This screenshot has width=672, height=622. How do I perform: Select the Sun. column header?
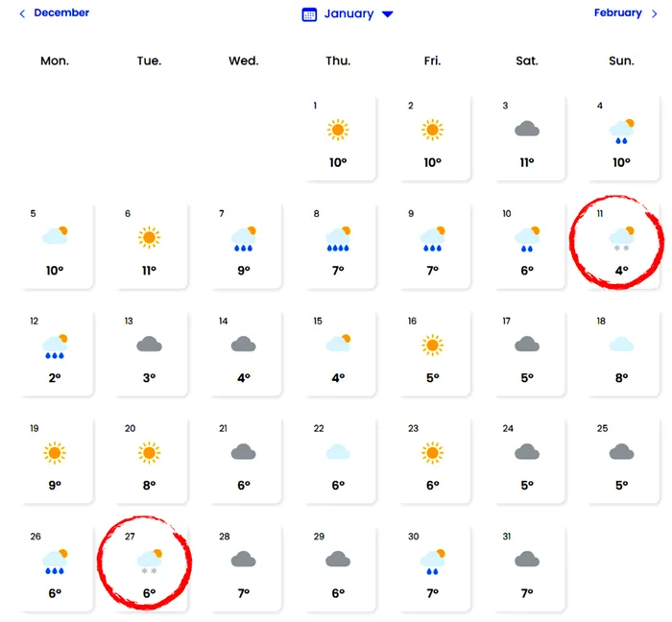[621, 60]
